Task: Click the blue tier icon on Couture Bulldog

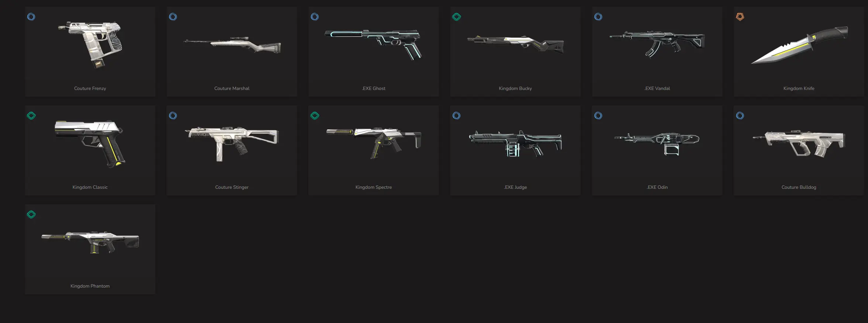Action: click(740, 115)
